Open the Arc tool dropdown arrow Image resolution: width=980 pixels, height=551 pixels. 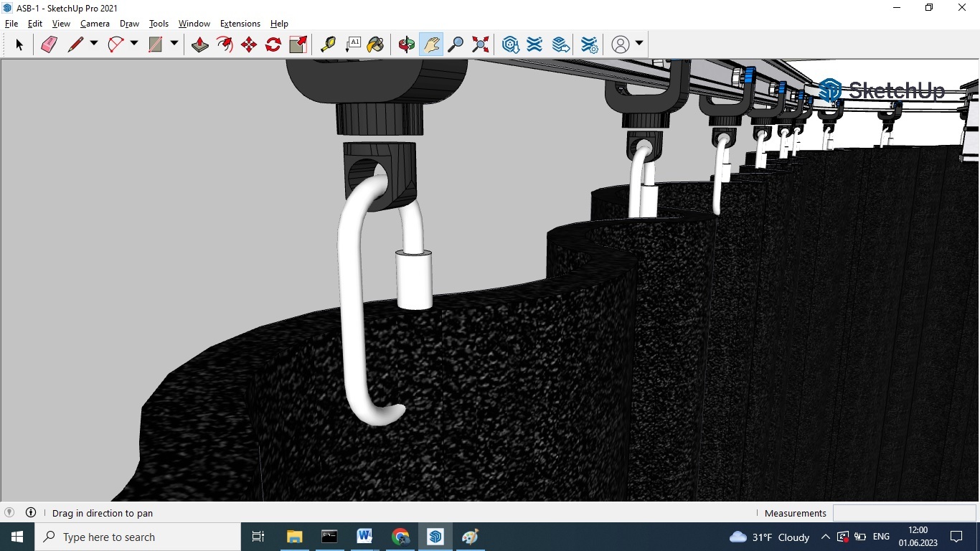tap(133, 44)
